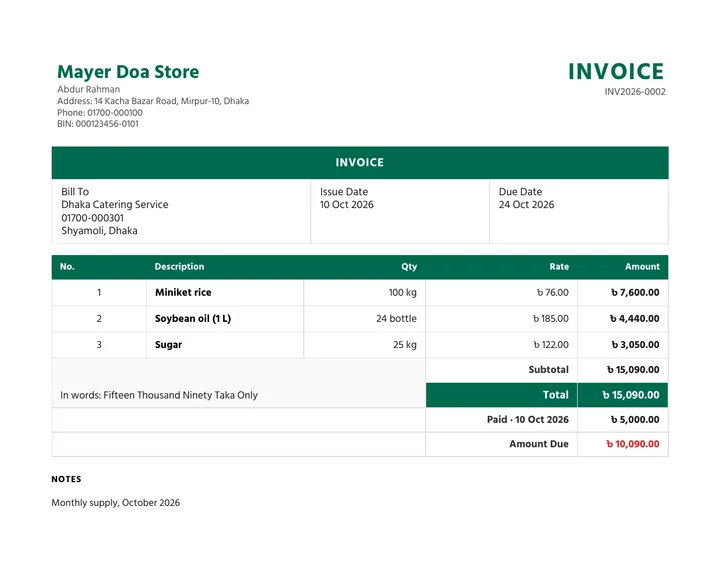
Task: Click the red amount due ৳ 10,090.00
Action: 633,444
